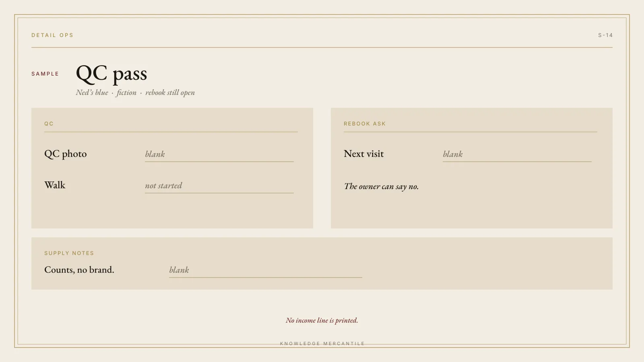Viewport: 644px width, 362px height.
Task: Click the subtitle "Ned's blue · fiction" line
Action: click(135, 93)
